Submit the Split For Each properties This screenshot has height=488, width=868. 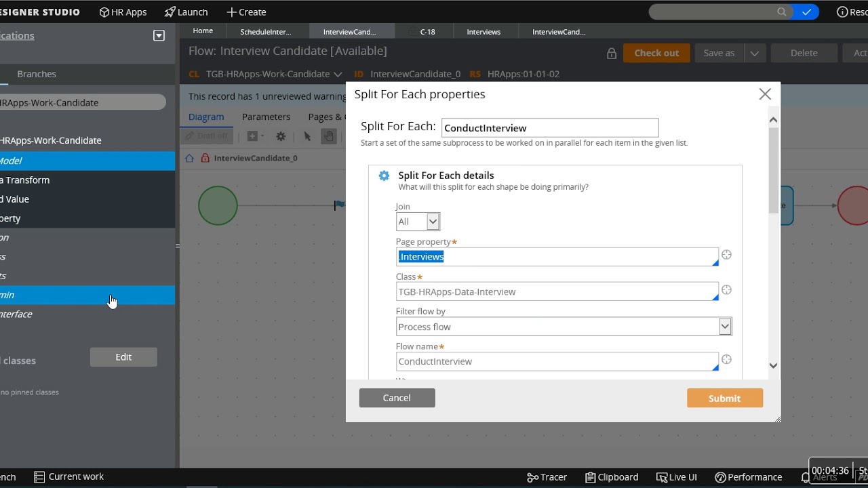coord(724,398)
